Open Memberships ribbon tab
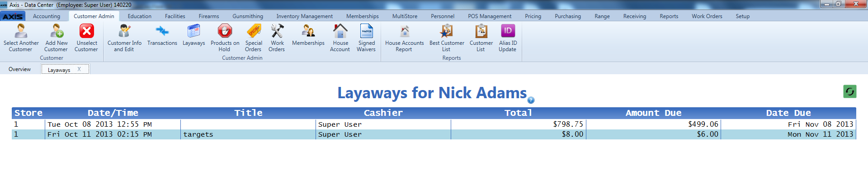Screen dimensions: 868x191 pos(363,16)
